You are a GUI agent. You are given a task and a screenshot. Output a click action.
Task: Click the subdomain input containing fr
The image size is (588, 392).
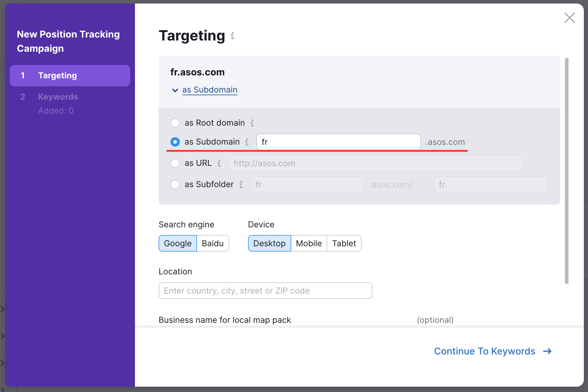pos(338,142)
